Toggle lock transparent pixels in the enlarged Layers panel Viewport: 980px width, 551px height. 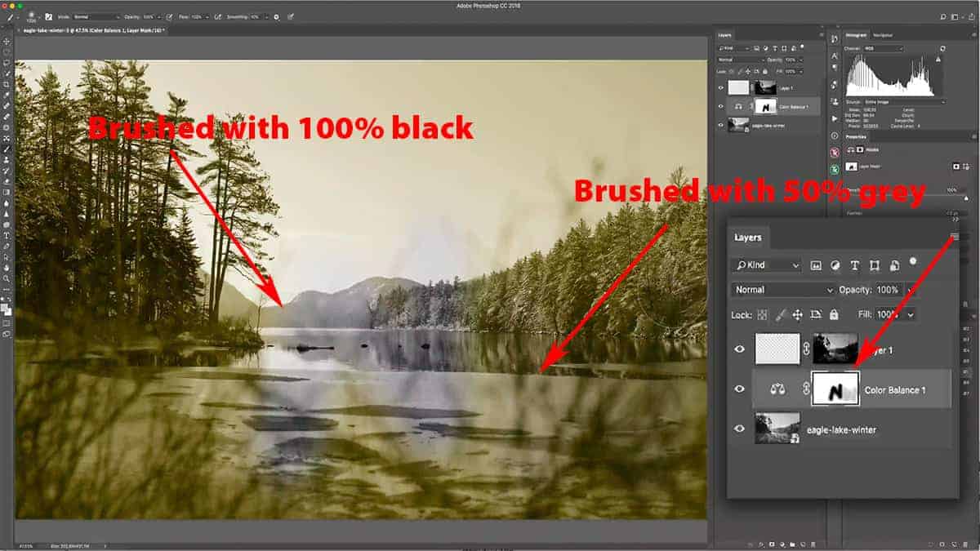[763, 314]
